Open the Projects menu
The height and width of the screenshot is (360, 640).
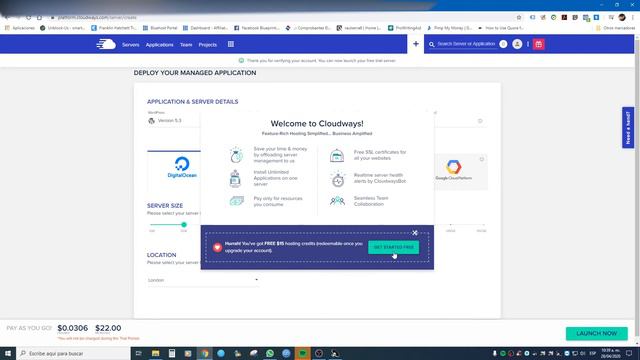coord(208,44)
